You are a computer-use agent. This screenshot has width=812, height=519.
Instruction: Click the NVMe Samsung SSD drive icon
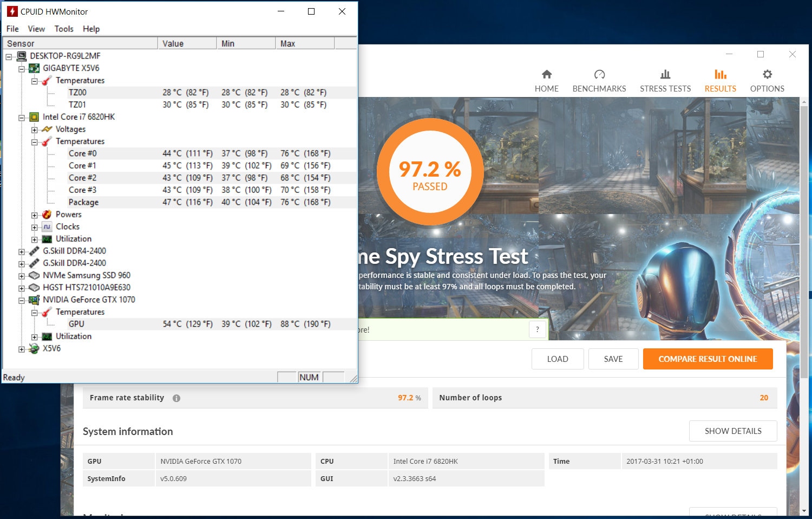pos(34,275)
